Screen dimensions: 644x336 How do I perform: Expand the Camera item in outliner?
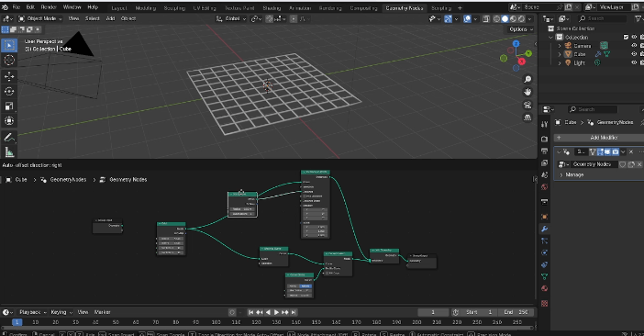pos(560,46)
